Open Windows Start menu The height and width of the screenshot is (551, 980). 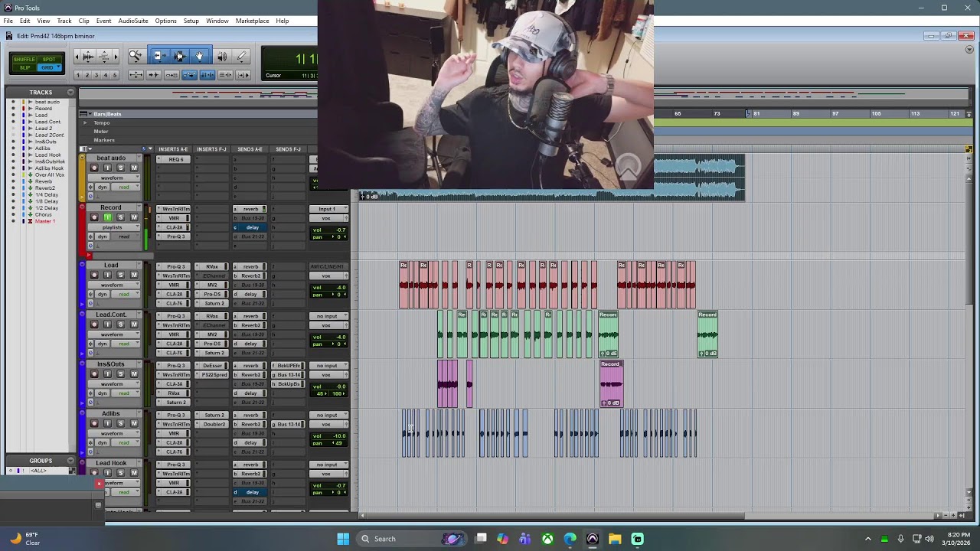[343, 539]
